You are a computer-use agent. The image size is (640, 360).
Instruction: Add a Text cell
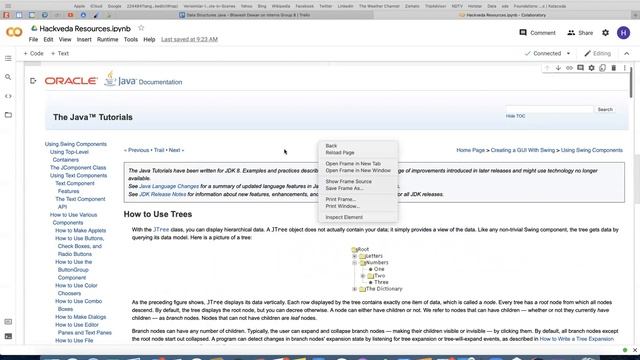point(60,53)
